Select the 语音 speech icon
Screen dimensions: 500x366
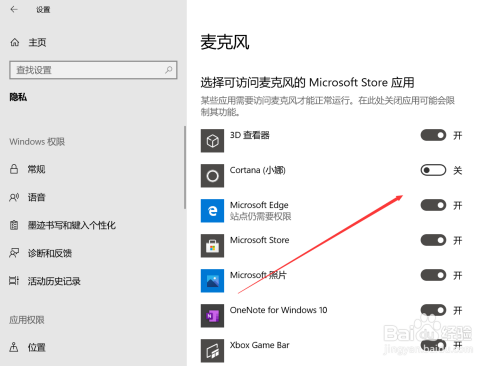[14, 197]
